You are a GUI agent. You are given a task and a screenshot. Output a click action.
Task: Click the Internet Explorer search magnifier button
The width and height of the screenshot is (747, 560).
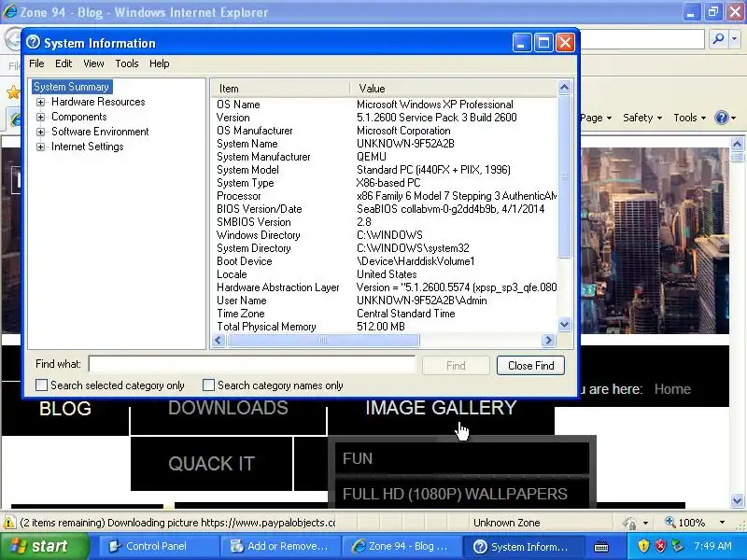click(718, 38)
